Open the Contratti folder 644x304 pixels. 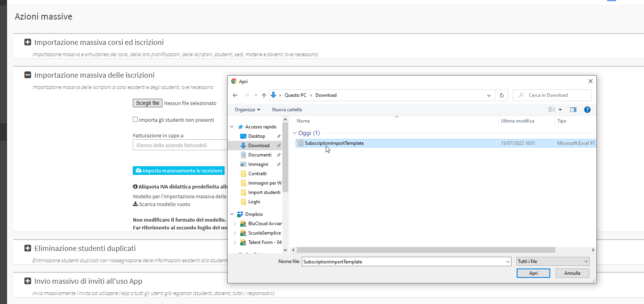258,174
